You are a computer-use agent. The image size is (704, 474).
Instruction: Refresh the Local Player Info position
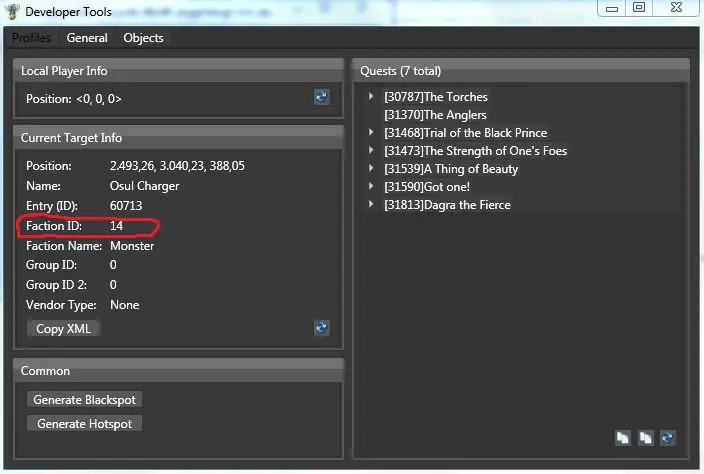click(321, 97)
